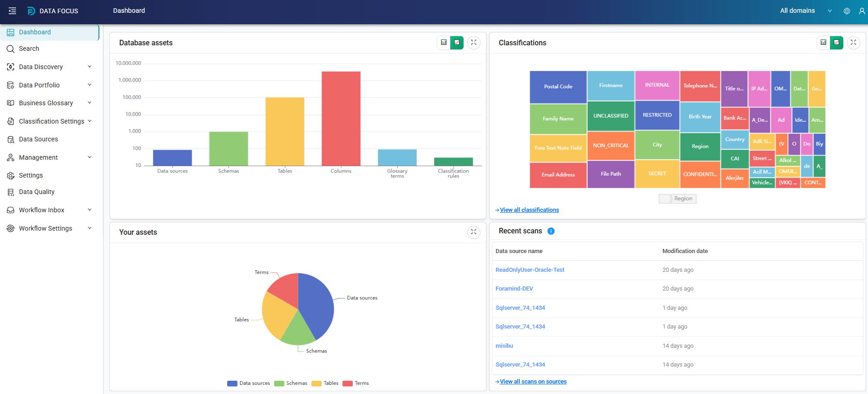Collapse sidebar using the hamburger menu icon
Screen dimensions: 868x394
pyautogui.click(x=12, y=11)
